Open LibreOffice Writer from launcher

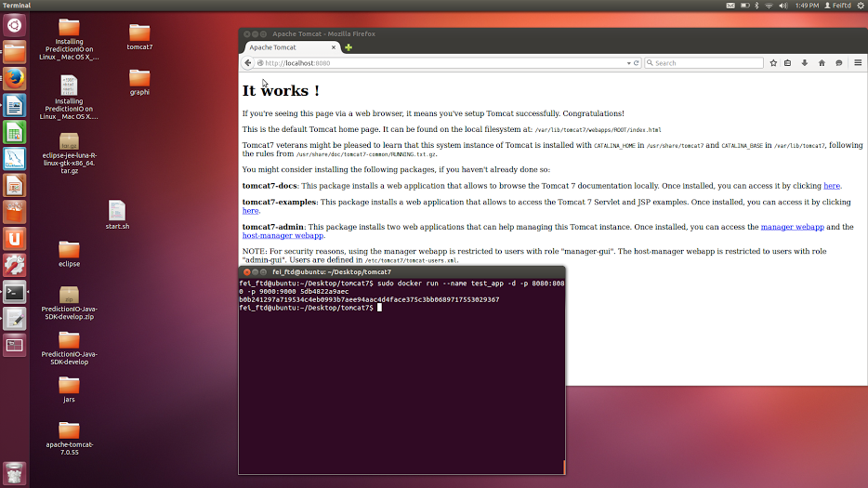coord(14,105)
